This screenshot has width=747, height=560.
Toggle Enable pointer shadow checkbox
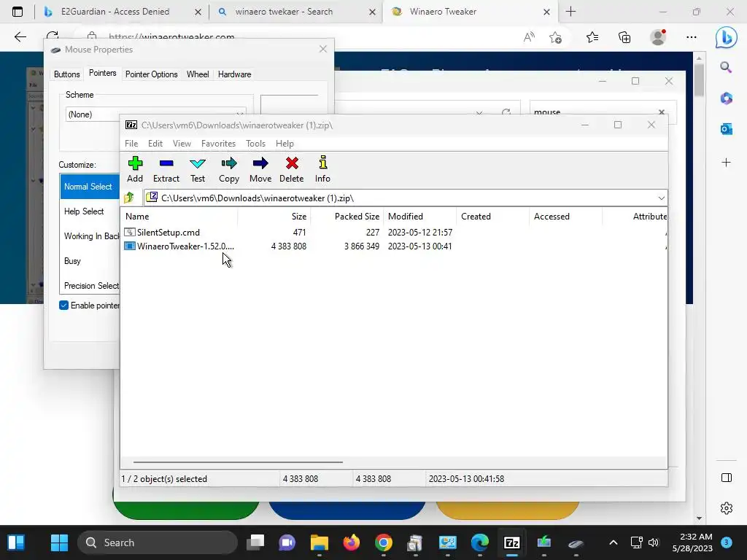tap(64, 306)
